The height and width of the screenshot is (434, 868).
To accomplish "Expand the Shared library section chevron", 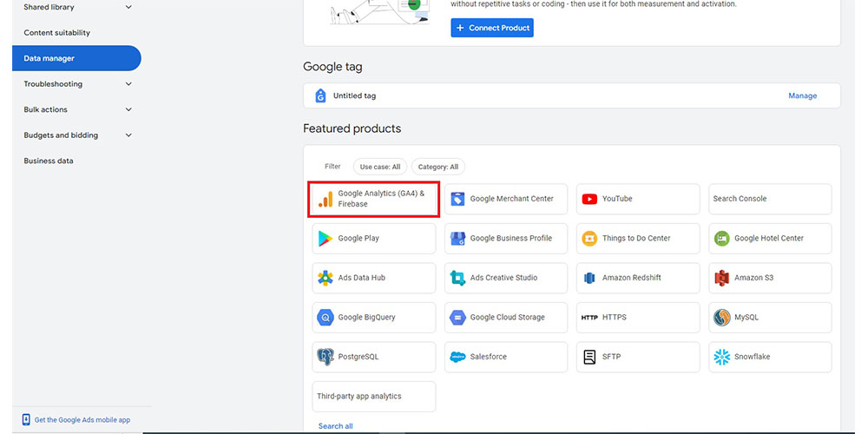I will tap(128, 7).
